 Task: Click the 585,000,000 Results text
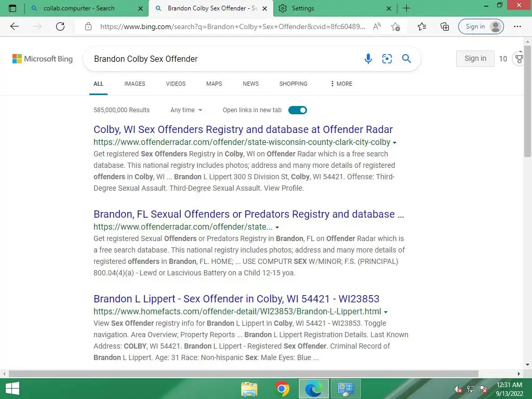[122, 110]
